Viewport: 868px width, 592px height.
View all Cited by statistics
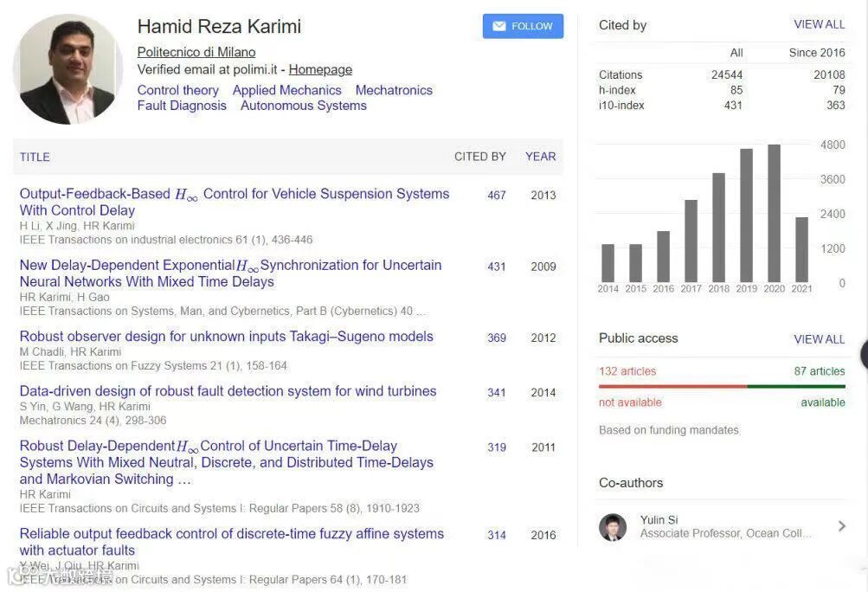tap(819, 24)
